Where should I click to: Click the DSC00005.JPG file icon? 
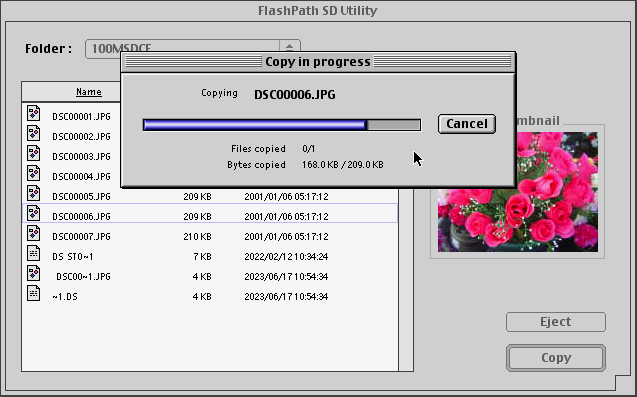(x=34, y=193)
